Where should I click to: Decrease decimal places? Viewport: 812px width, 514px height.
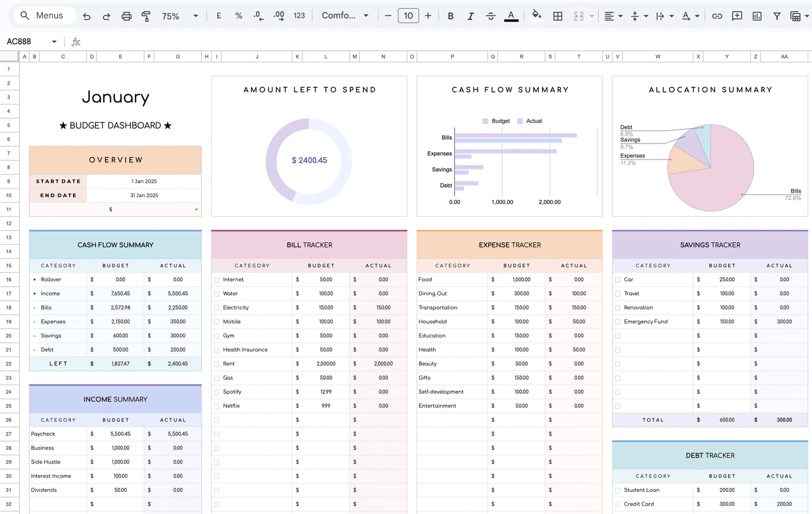point(259,16)
